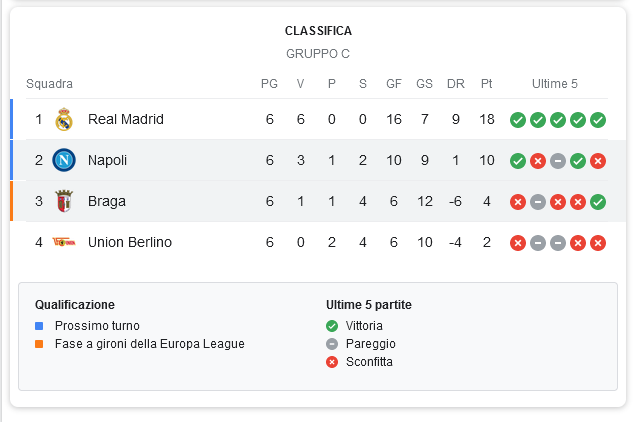Open the Real Madrid team link
This screenshot has height=422, width=633.
[x=126, y=120]
